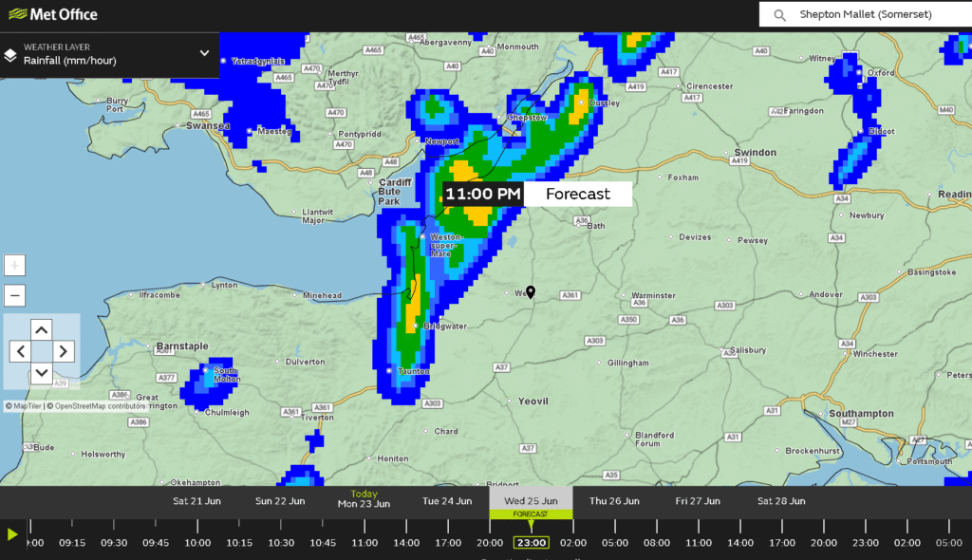972x560 pixels.
Task: Open the OpenStreetMap contributors link
Action: [x=100, y=405]
